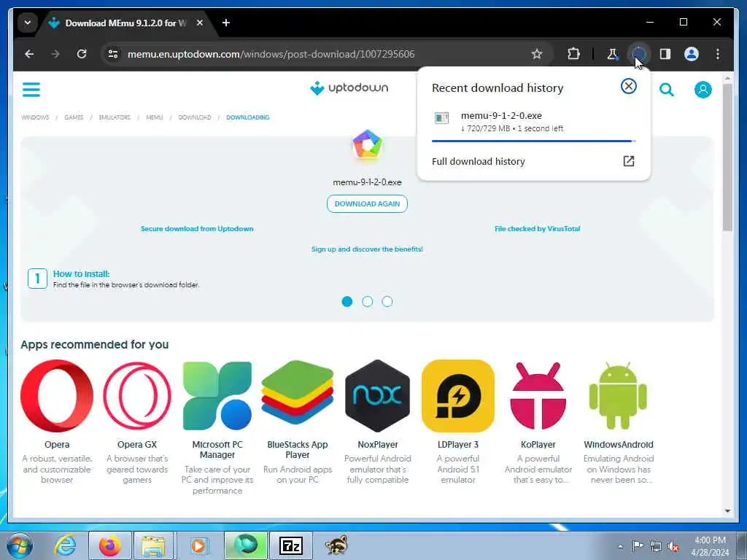Open the Opera app icon
747x560 pixels.
[57, 396]
